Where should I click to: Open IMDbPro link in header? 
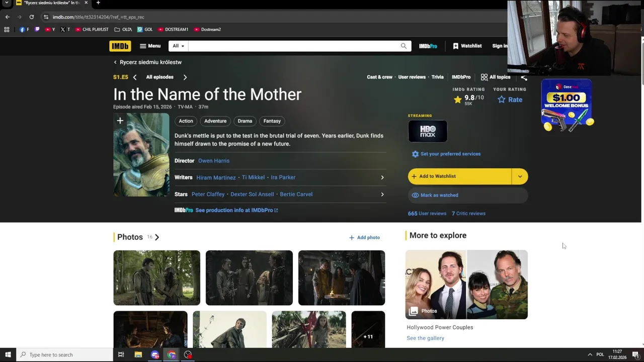tap(428, 46)
